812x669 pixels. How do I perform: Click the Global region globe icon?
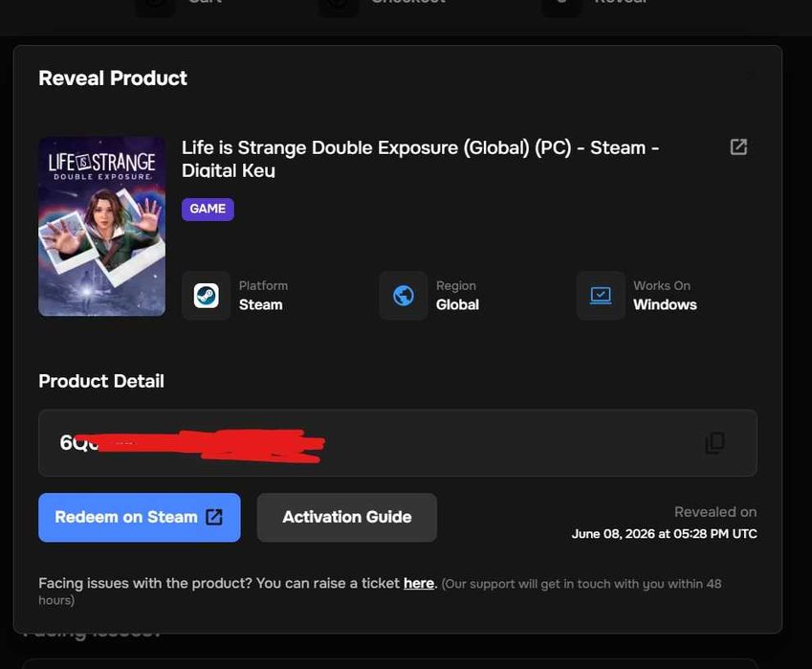pos(404,296)
